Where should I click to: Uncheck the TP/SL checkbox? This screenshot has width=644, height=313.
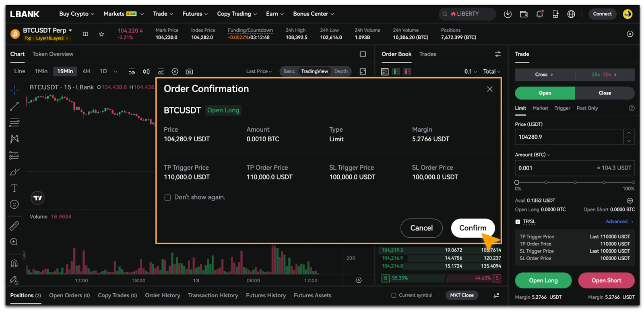click(518, 222)
